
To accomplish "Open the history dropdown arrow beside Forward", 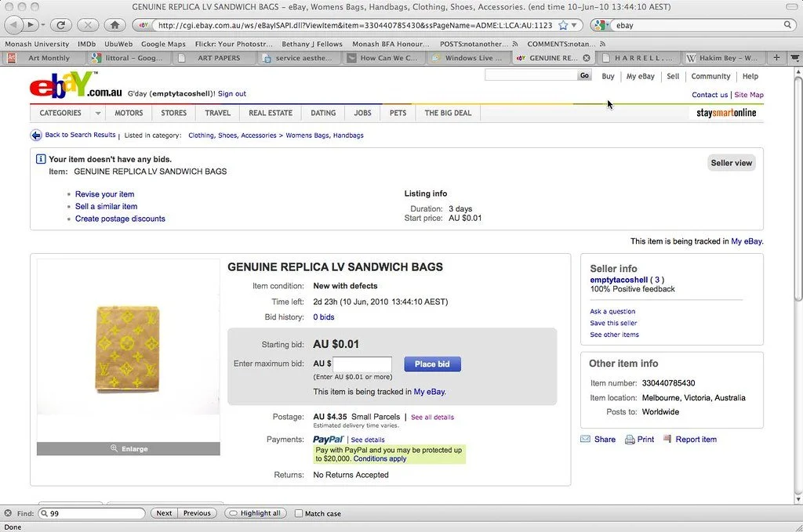I will point(43,24).
